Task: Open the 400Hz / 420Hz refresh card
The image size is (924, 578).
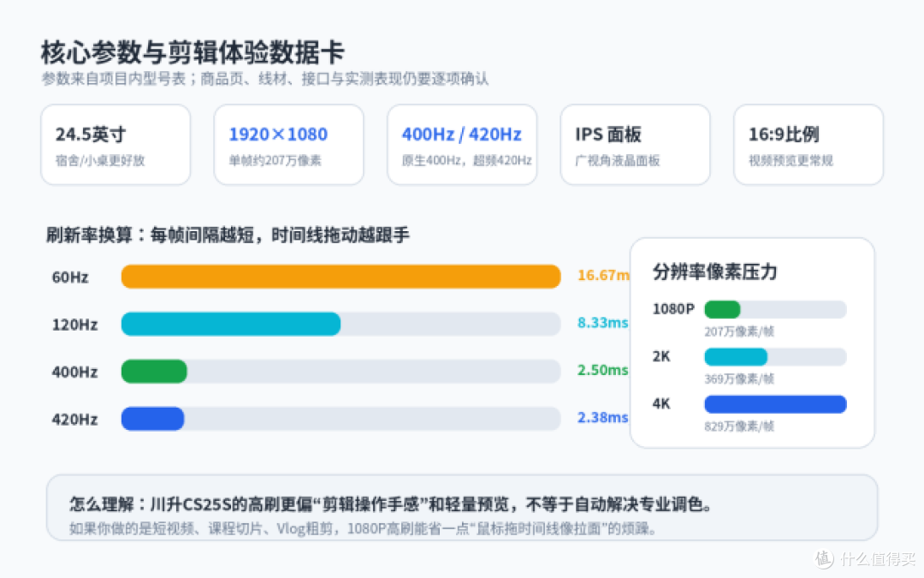Action: pos(462,145)
